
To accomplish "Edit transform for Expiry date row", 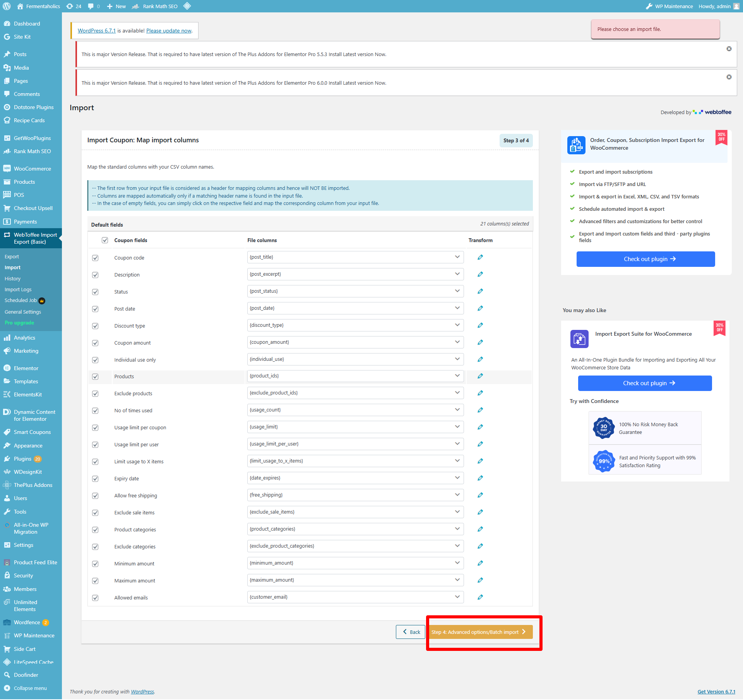I will tap(480, 478).
